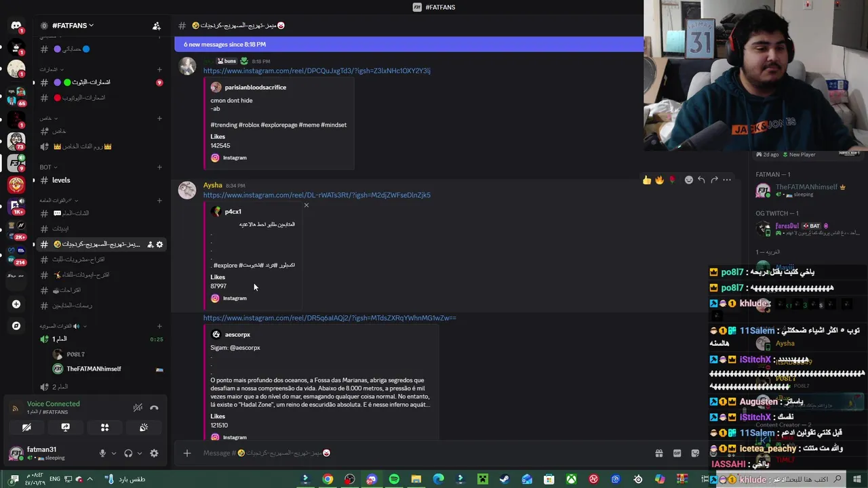The height and width of the screenshot is (488, 868).
Task: Deafen audio with the headphones icon
Action: click(128, 453)
